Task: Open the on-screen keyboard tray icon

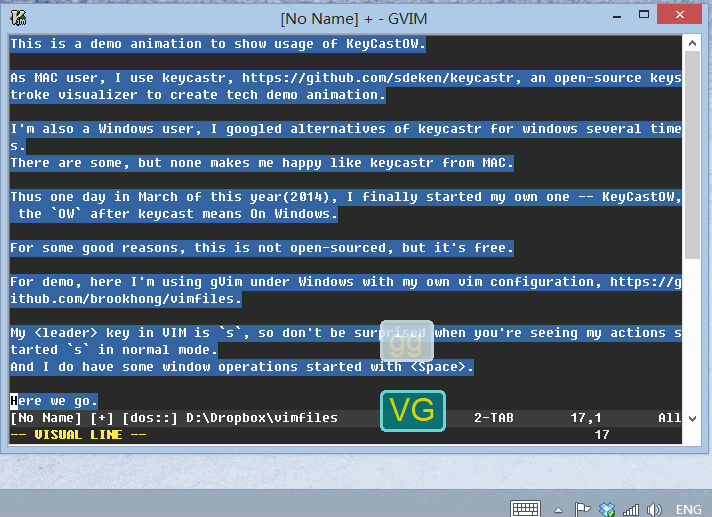Action: click(525, 509)
